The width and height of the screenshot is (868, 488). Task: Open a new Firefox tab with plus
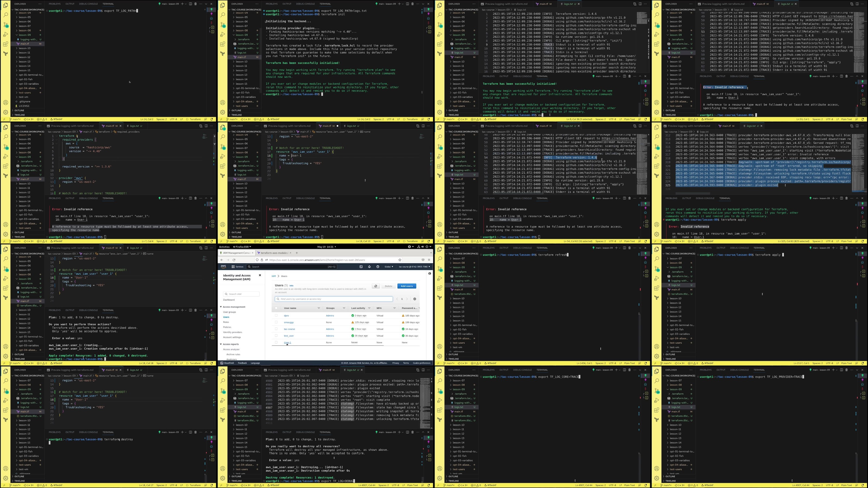point(296,253)
